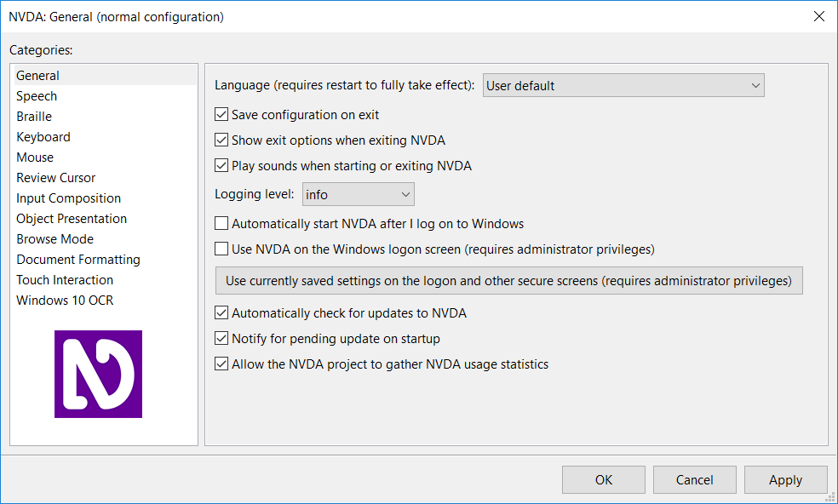Switch to Keyboard category
Image resolution: width=838 pixels, height=504 pixels.
[x=43, y=137]
